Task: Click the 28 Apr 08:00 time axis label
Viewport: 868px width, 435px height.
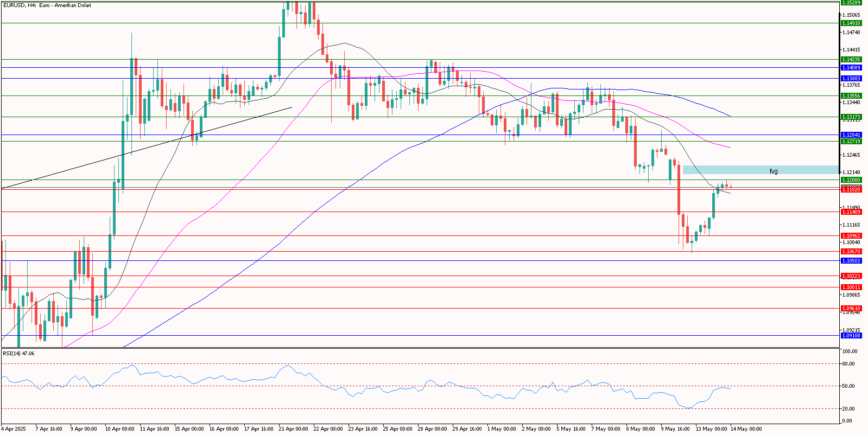Action: 432,429
